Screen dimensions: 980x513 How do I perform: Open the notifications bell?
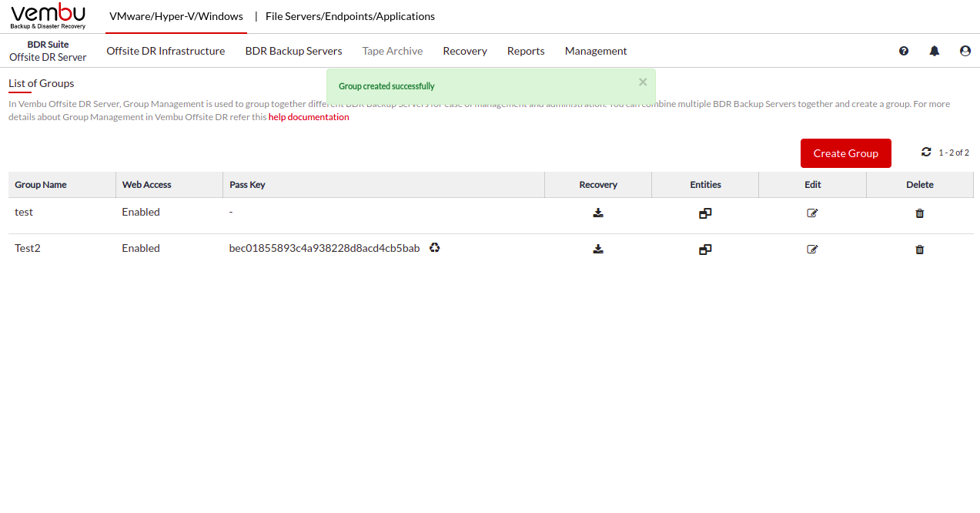[935, 51]
